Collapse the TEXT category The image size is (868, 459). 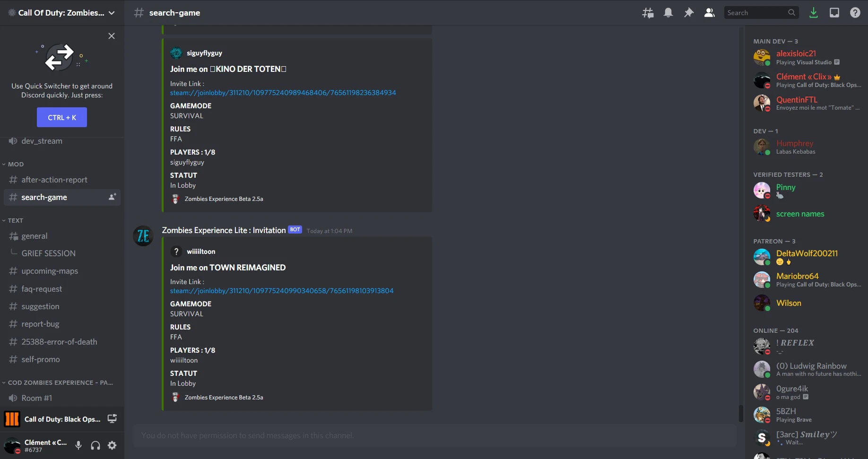click(x=13, y=220)
